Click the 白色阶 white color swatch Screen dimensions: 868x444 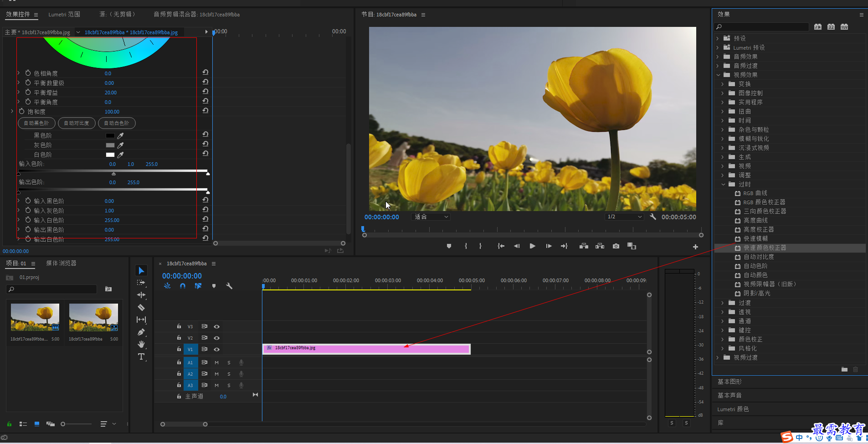pos(110,155)
